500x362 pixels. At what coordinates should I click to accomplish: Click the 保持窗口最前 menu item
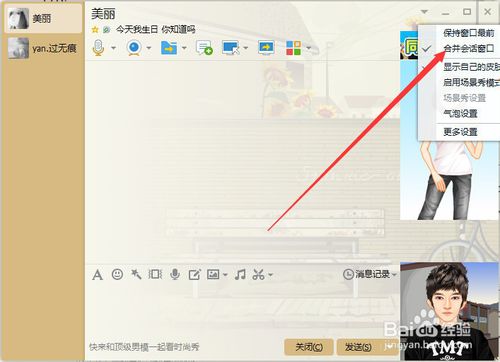[x=468, y=33]
